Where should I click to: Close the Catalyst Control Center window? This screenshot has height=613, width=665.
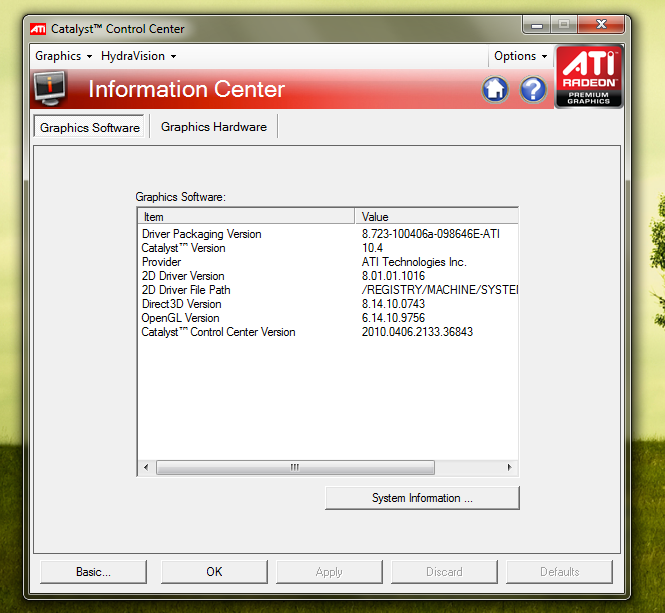tap(601, 25)
